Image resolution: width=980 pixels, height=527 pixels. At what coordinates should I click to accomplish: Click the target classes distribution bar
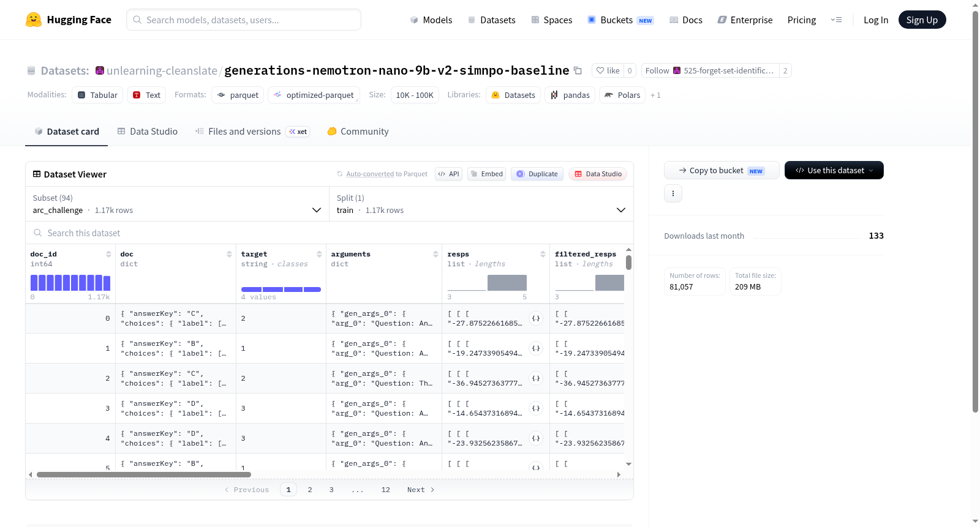[x=281, y=290]
